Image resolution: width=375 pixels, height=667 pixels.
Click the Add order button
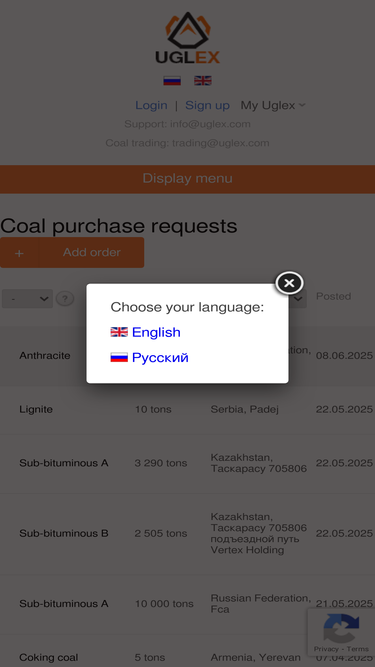coord(72,253)
